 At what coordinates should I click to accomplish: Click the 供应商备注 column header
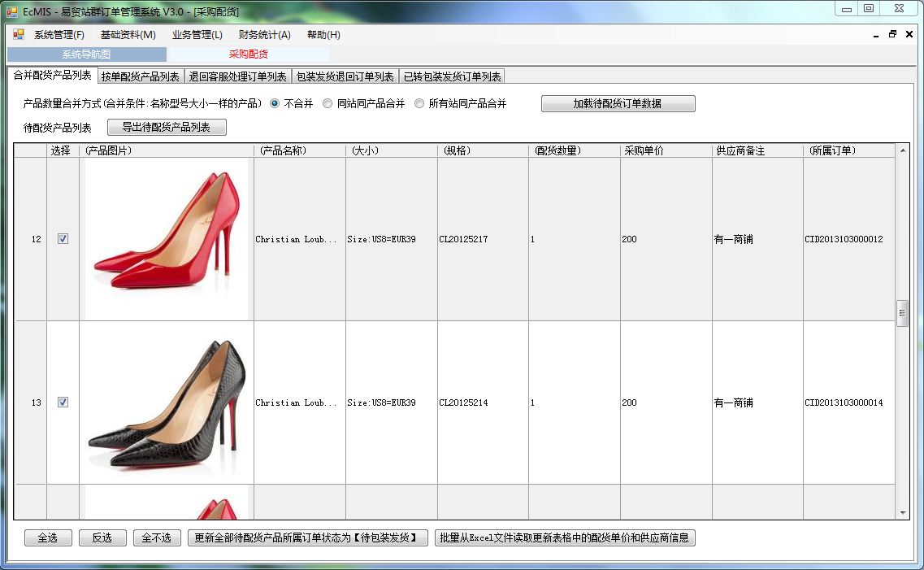tap(758, 151)
